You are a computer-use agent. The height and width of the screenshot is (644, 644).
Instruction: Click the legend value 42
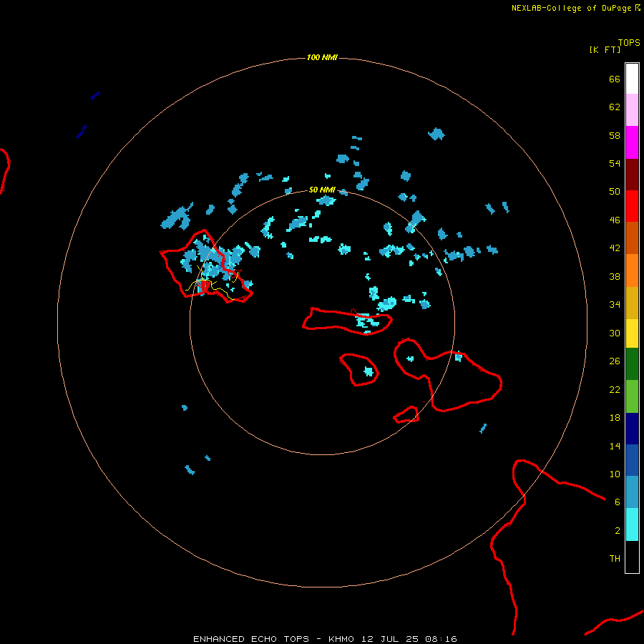(x=615, y=248)
